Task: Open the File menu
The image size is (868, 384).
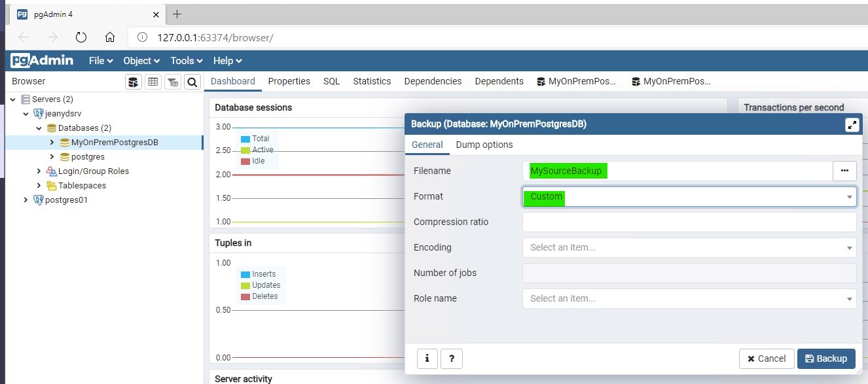Action: click(x=101, y=61)
